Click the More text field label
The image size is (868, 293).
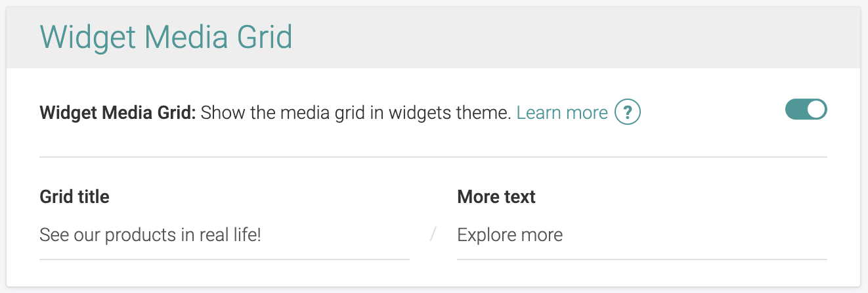point(496,196)
